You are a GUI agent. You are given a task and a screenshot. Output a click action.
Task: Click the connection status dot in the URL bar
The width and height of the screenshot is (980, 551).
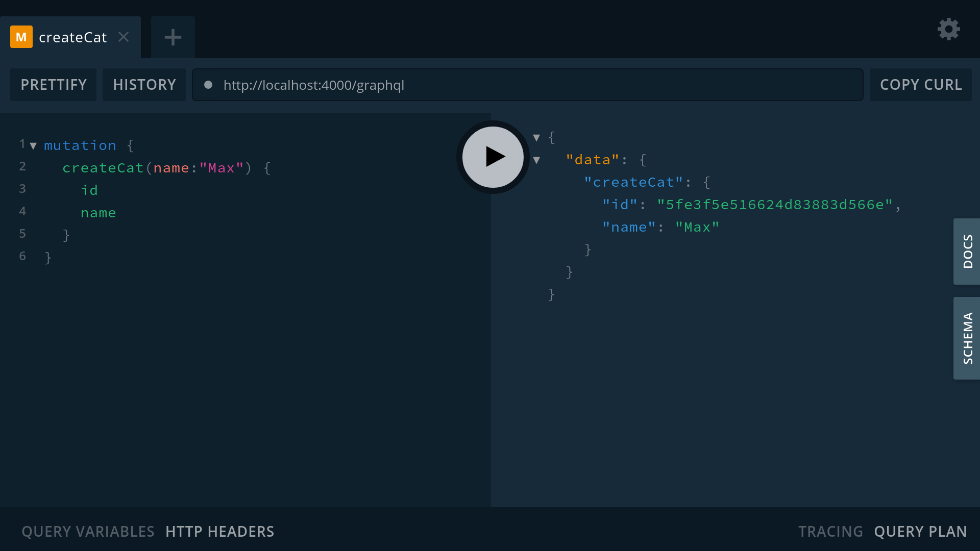pyautogui.click(x=208, y=85)
